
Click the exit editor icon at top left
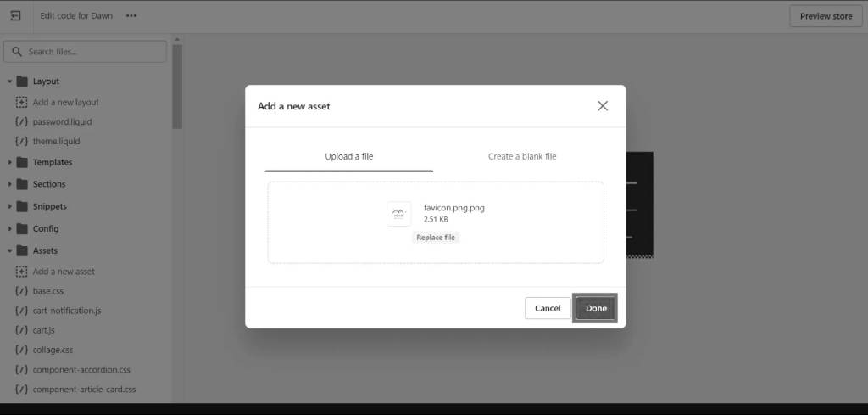15,15
